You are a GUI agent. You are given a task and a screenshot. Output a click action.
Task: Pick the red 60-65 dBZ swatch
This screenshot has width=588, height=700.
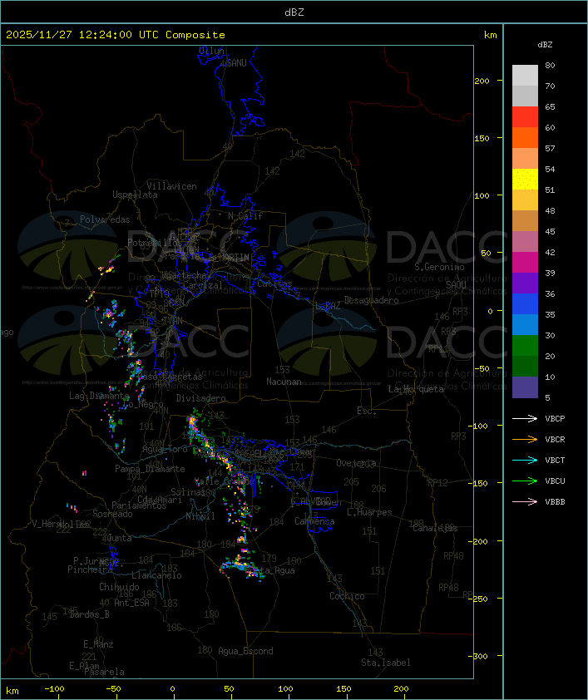click(x=525, y=117)
